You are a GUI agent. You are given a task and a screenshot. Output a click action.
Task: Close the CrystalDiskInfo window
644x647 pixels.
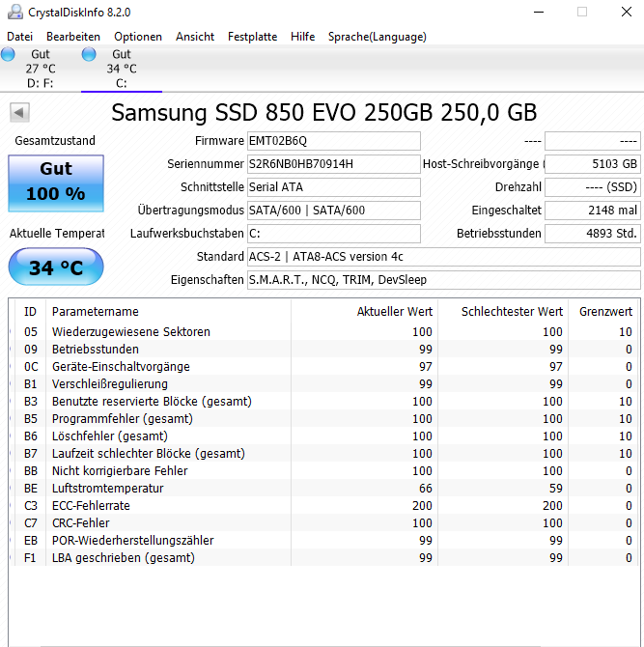627,12
